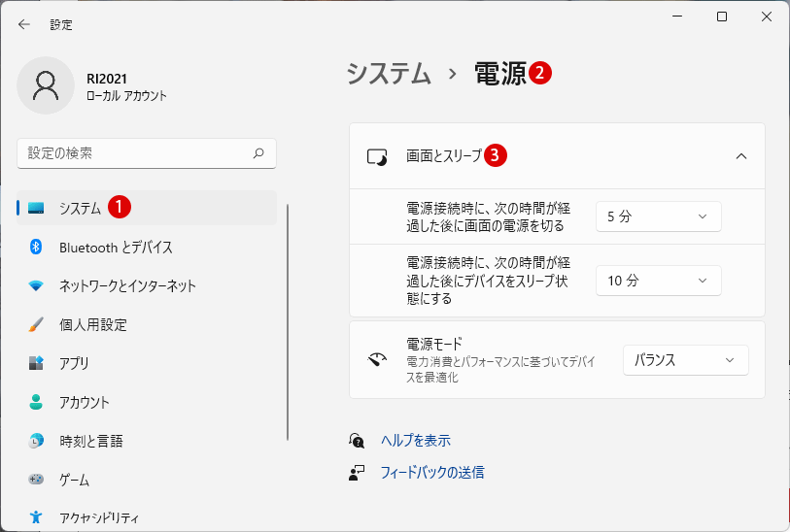
Task: Click the 電源モード label text
Action: [433, 344]
